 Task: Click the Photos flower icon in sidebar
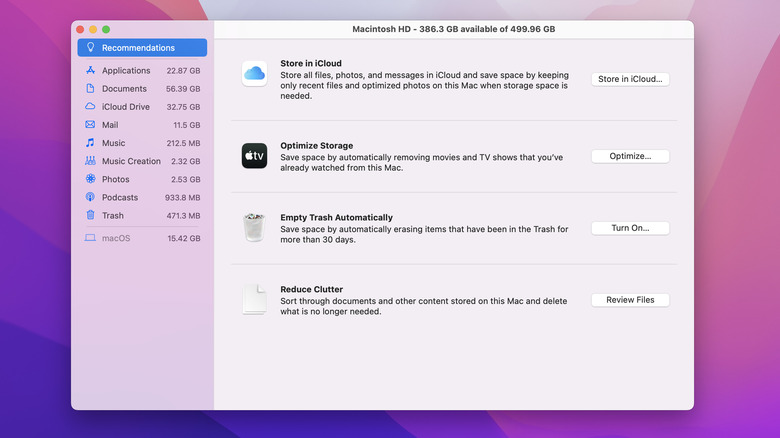[90, 179]
